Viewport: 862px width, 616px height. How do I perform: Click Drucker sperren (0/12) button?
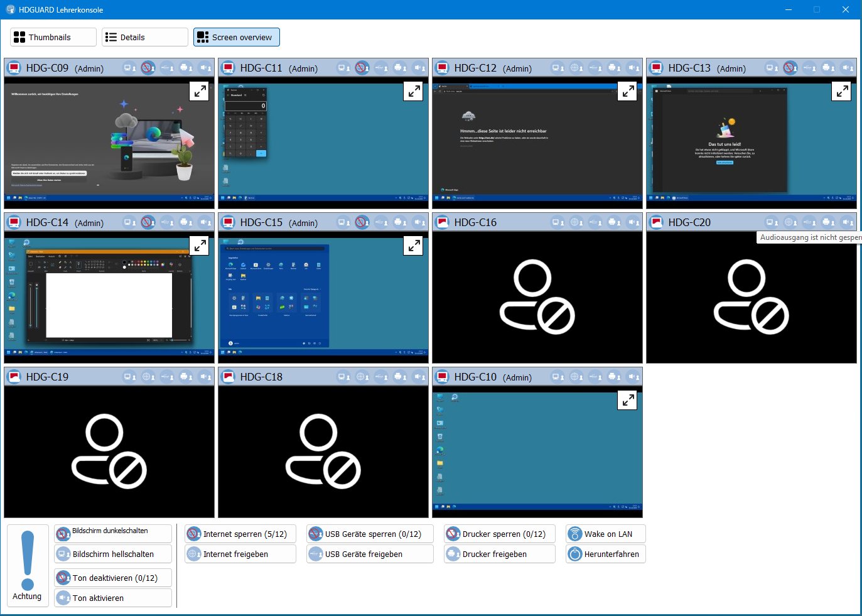(x=500, y=534)
